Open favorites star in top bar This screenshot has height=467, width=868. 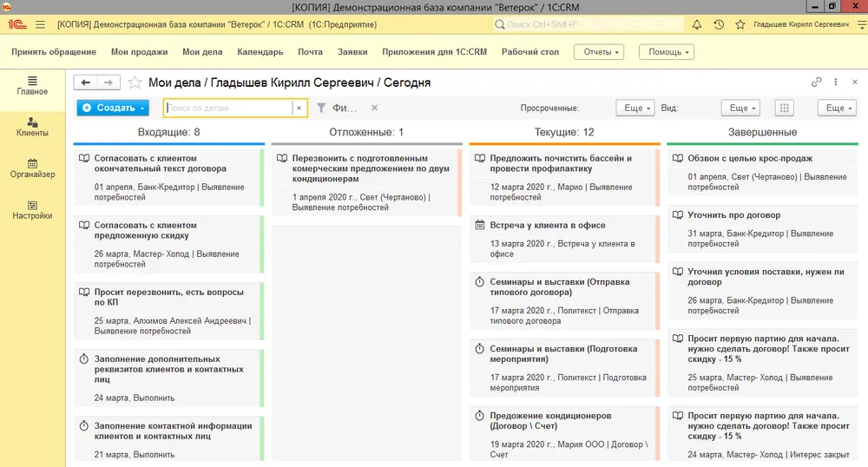[740, 24]
